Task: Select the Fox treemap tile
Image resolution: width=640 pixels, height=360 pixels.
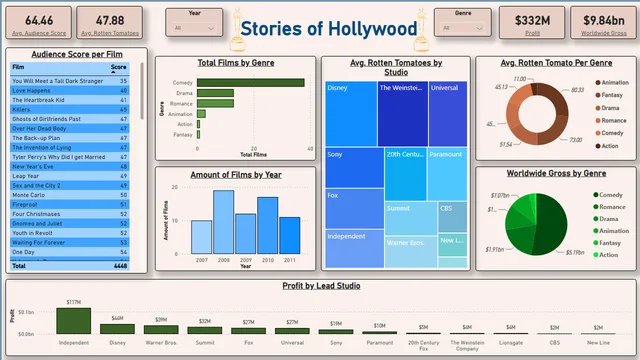Action: [355, 209]
